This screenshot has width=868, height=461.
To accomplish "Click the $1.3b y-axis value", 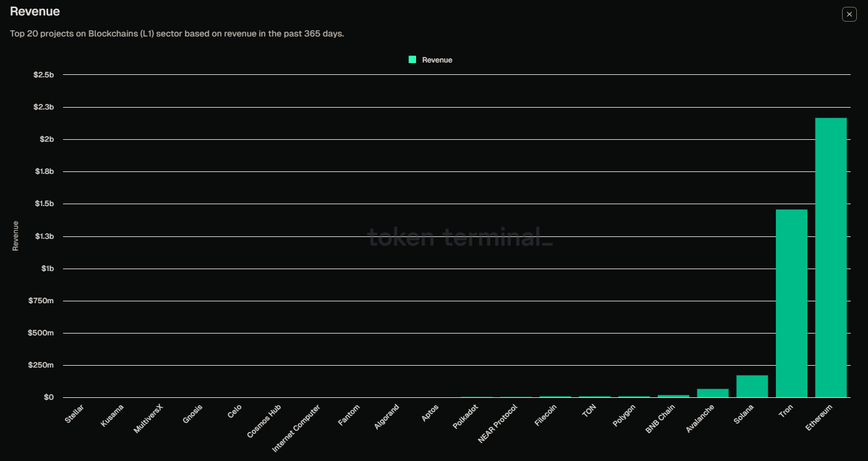I will pos(44,236).
